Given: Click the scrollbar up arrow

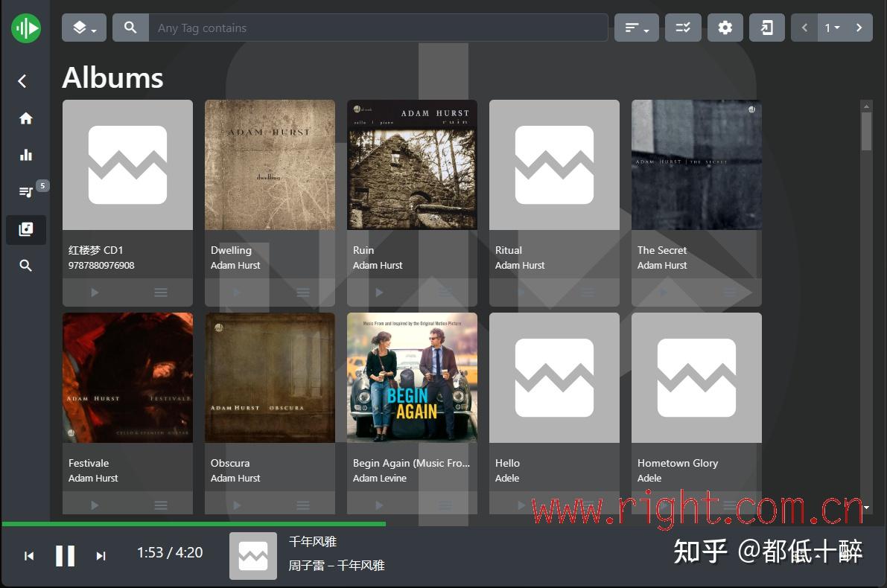Looking at the screenshot, I should (x=866, y=106).
